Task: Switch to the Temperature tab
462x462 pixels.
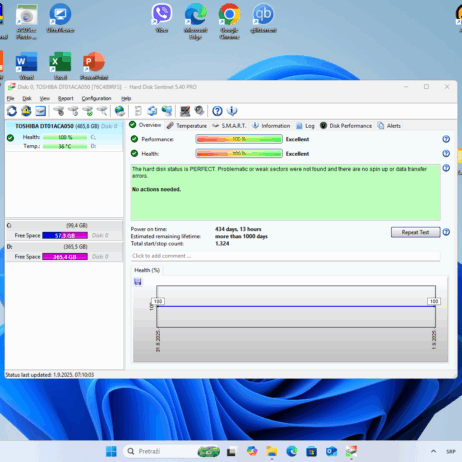Action: coord(187,126)
